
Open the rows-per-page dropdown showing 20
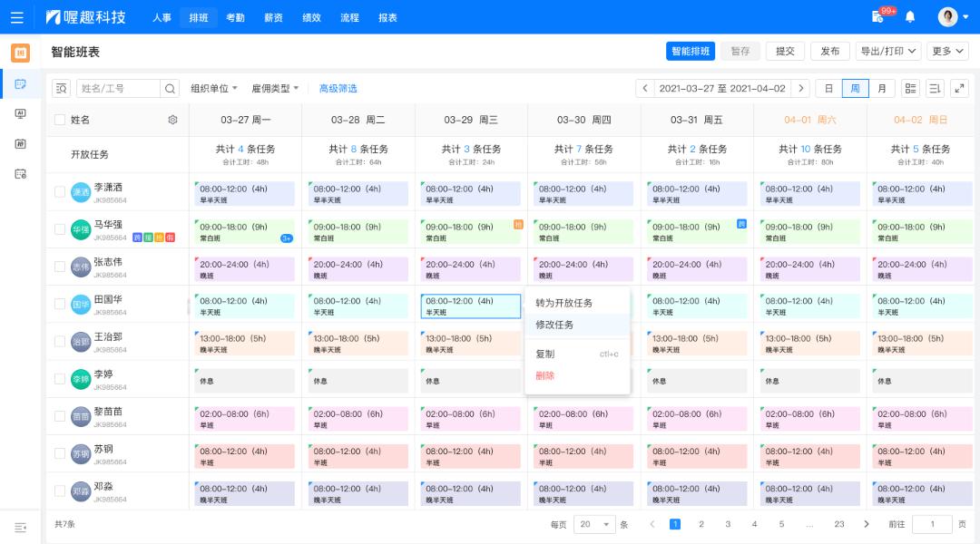[x=595, y=524]
